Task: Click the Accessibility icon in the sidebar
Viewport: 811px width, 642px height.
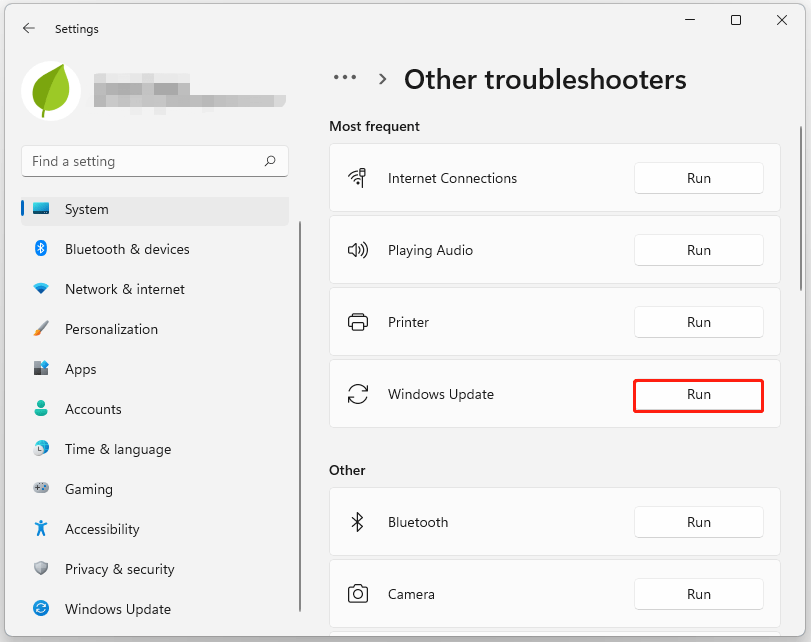Action: pyautogui.click(x=40, y=529)
